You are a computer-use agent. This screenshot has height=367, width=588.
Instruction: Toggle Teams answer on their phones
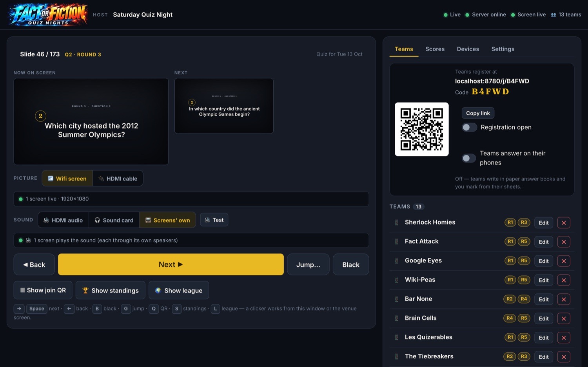pyautogui.click(x=469, y=158)
